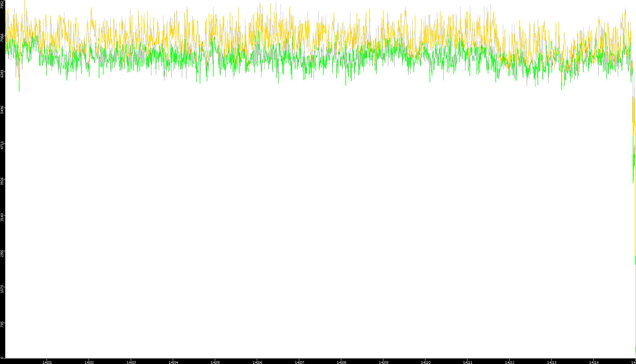Pick the 14:07 label on horizontal axis

coord(299,362)
